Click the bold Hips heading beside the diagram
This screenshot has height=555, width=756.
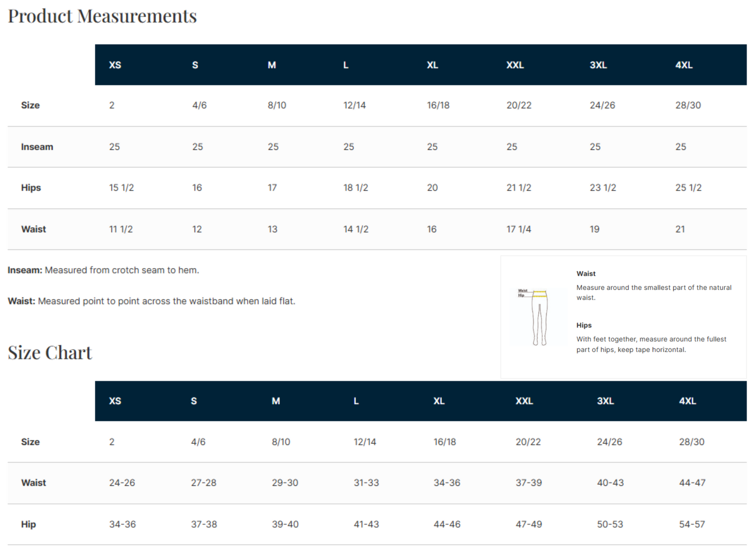click(584, 325)
